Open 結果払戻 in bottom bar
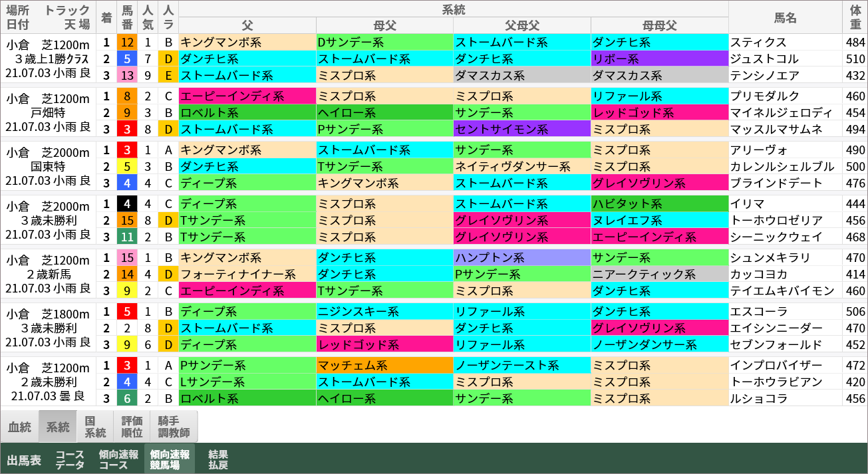868x474 pixels. [218, 459]
